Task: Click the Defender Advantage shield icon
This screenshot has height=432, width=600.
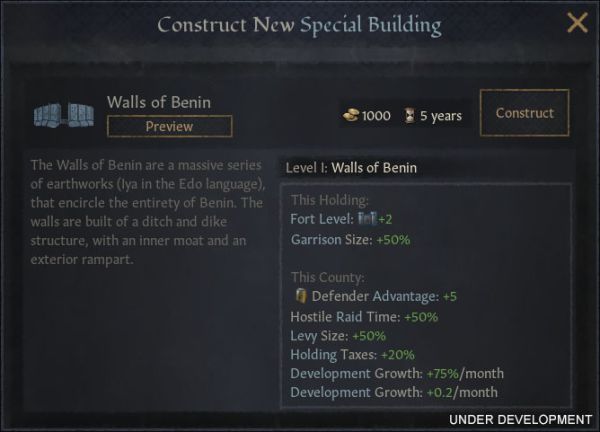Action: tap(301, 296)
